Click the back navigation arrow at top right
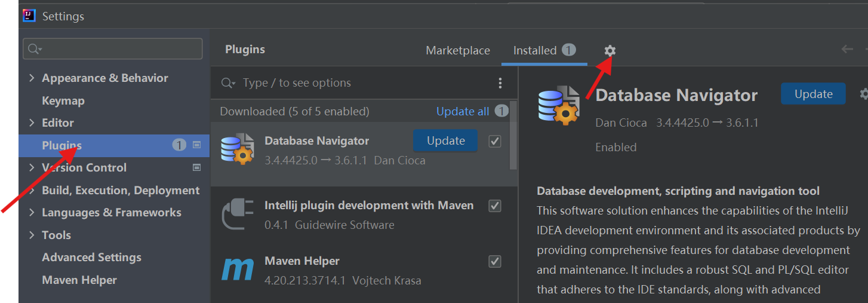This screenshot has width=868, height=303. coord(847,50)
